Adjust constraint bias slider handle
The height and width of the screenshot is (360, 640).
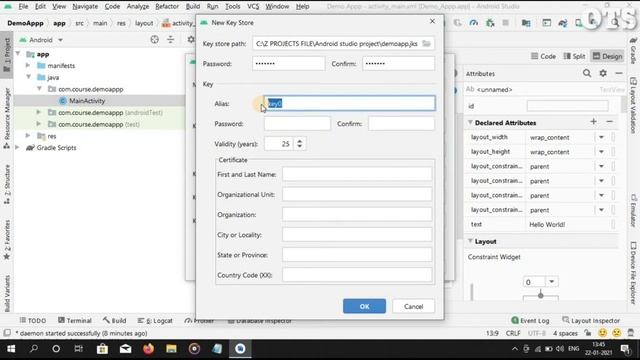point(540,295)
